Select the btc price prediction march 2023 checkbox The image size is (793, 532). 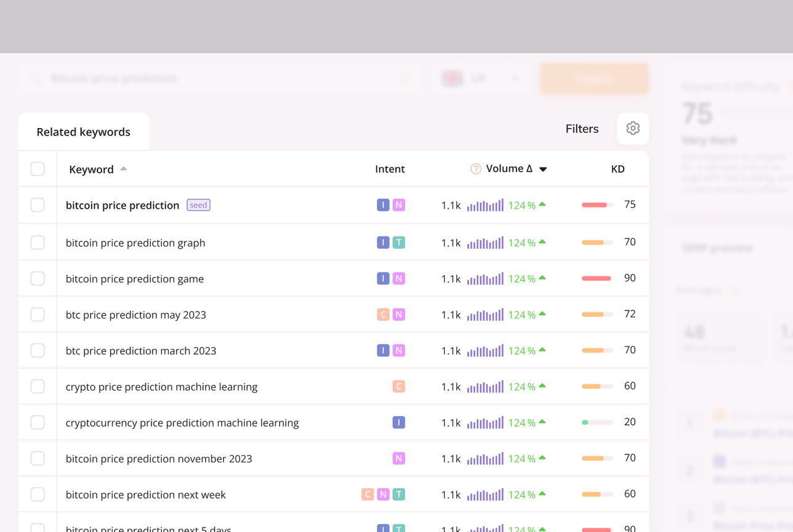coord(38,350)
